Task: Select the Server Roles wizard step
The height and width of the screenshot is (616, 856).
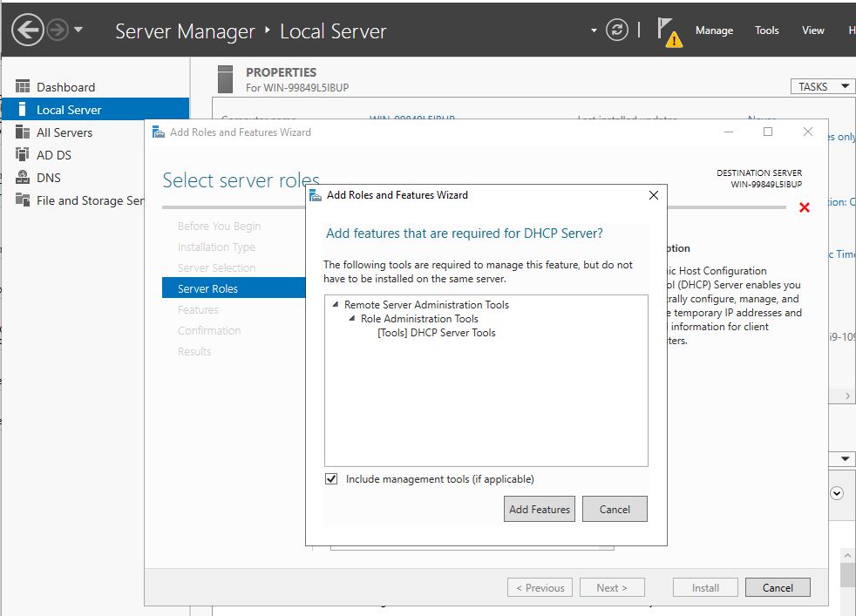Action: point(234,288)
